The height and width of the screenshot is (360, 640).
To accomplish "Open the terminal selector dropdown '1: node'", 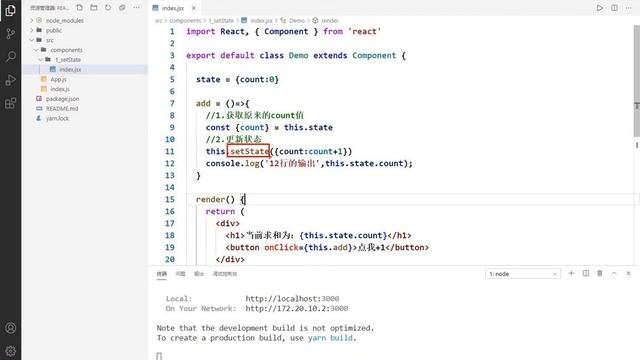I will (x=523, y=274).
